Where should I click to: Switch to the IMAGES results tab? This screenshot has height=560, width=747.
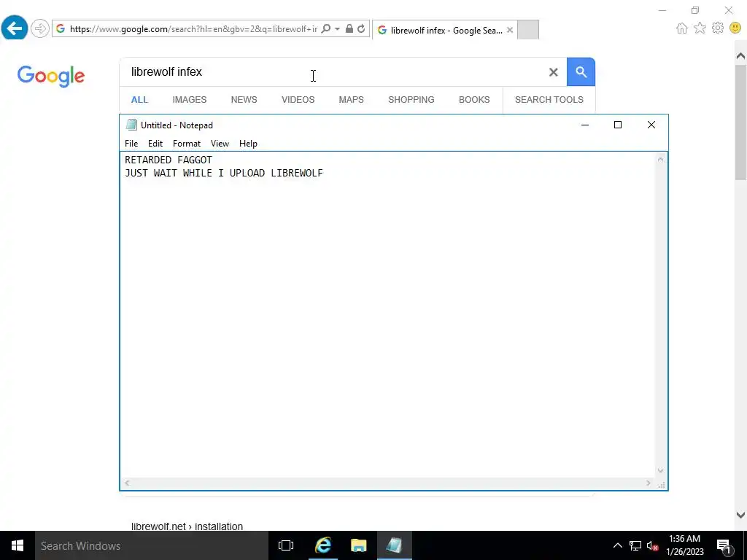pos(190,99)
